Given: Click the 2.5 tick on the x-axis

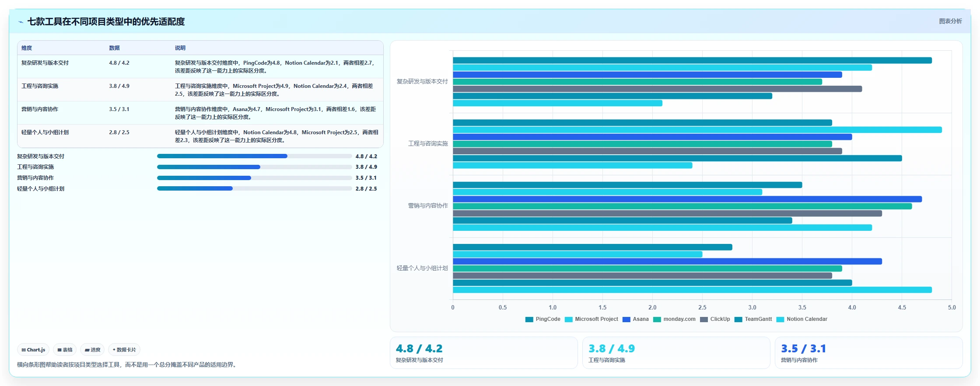Looking at the screenshot, I should pos(702,308).
